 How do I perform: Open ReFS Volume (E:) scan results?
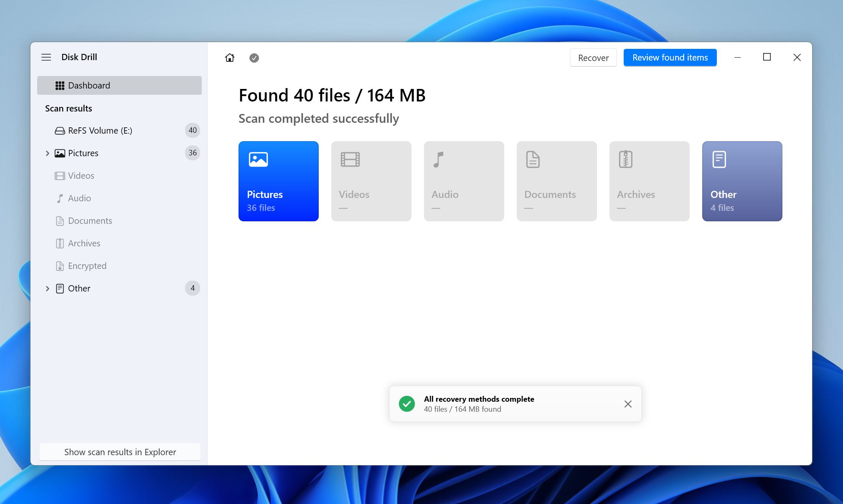(x=119, y=130)
